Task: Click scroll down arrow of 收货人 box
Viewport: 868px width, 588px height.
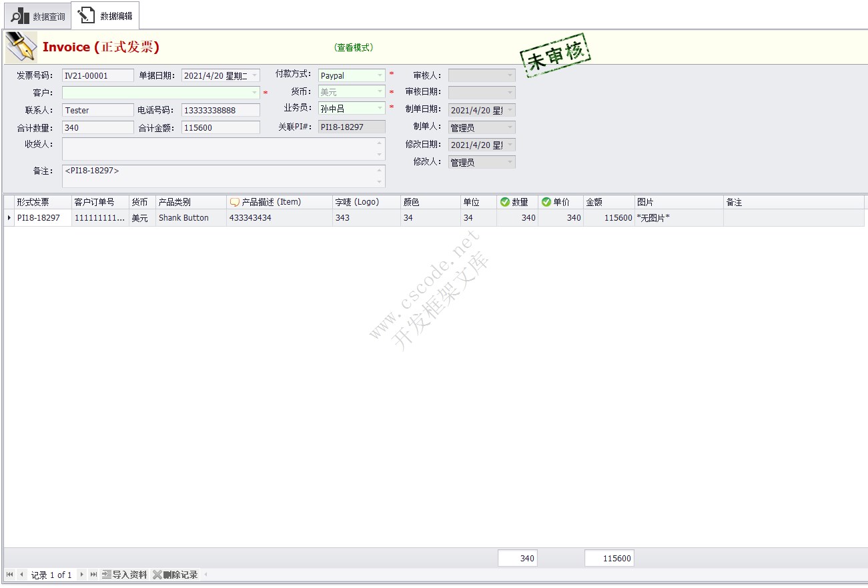Action: click(380, 155)
